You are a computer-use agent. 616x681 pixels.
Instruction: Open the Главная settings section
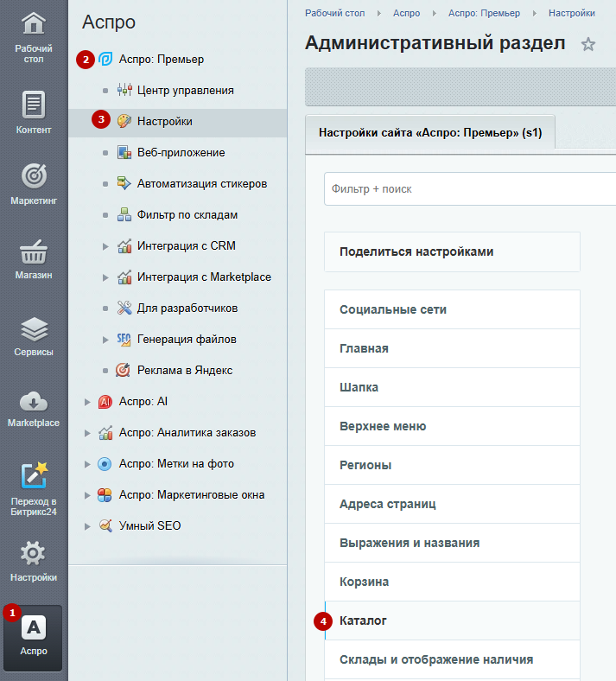tap(452, 348)
